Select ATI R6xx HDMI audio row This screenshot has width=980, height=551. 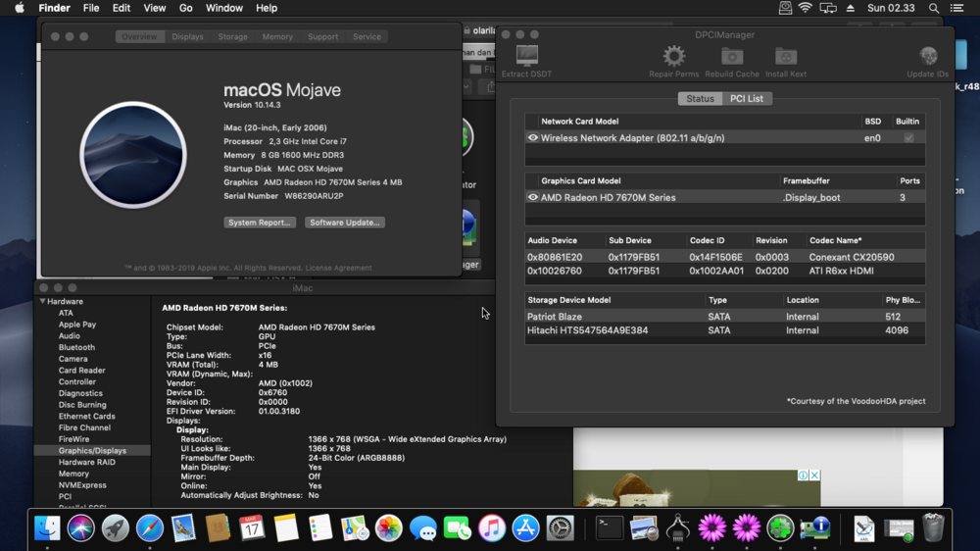(x=725, y=271)
